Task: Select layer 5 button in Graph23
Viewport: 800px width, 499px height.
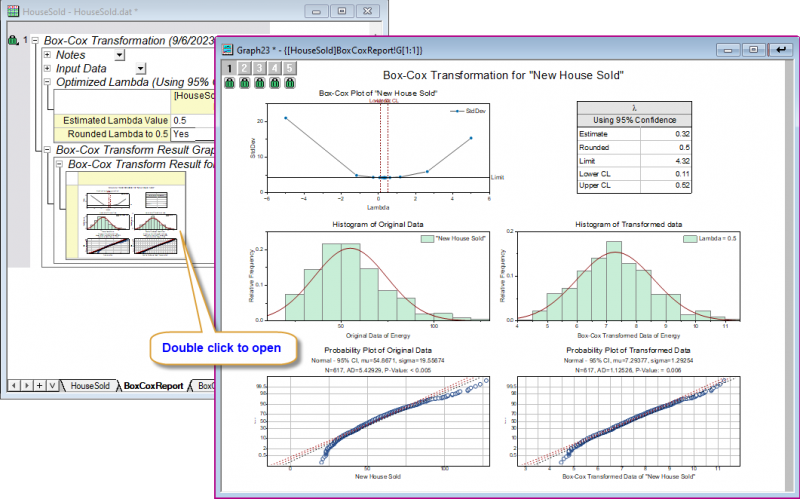Action: point(289,68)
